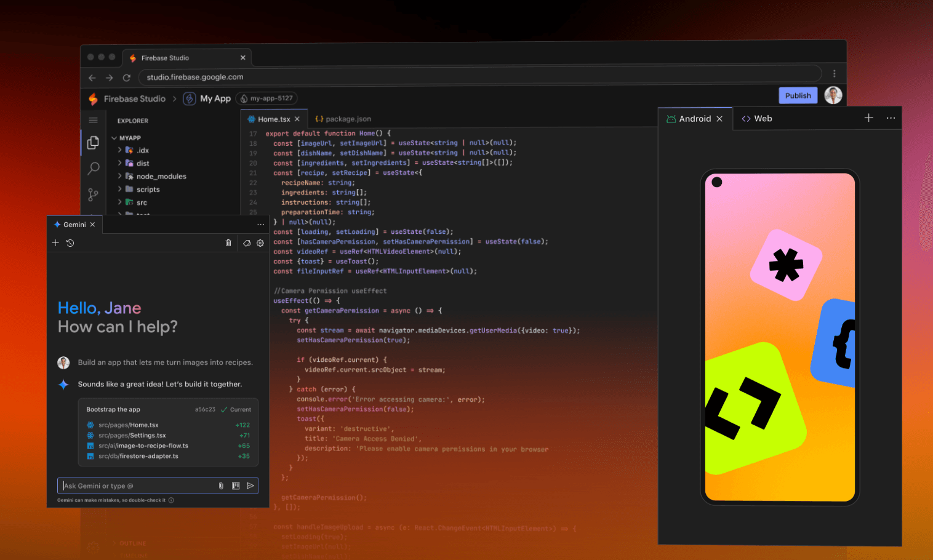This screenshot has height=560, width=933.
Task: Start a new Gemini chat with plus icon
Action: [55, 243]
